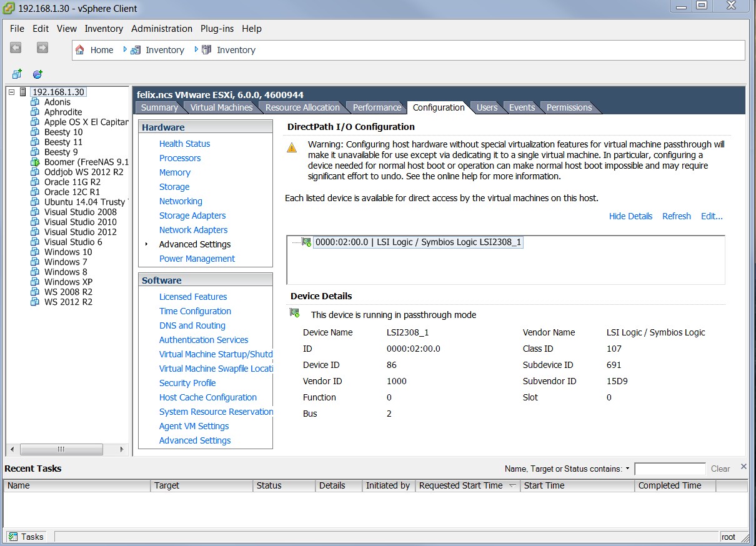Click the Clear button in Recent Tasks
756x546 pixels.
pos(720,469)
